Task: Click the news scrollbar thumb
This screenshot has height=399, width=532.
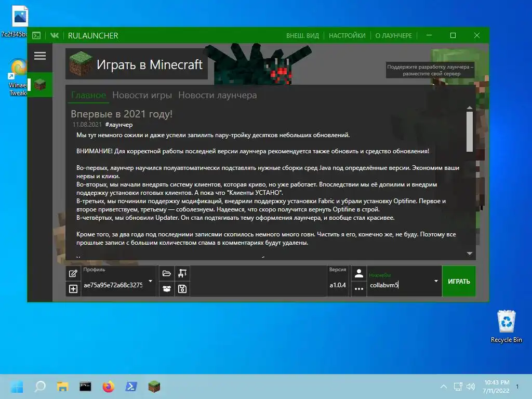Action: [470, 131]
